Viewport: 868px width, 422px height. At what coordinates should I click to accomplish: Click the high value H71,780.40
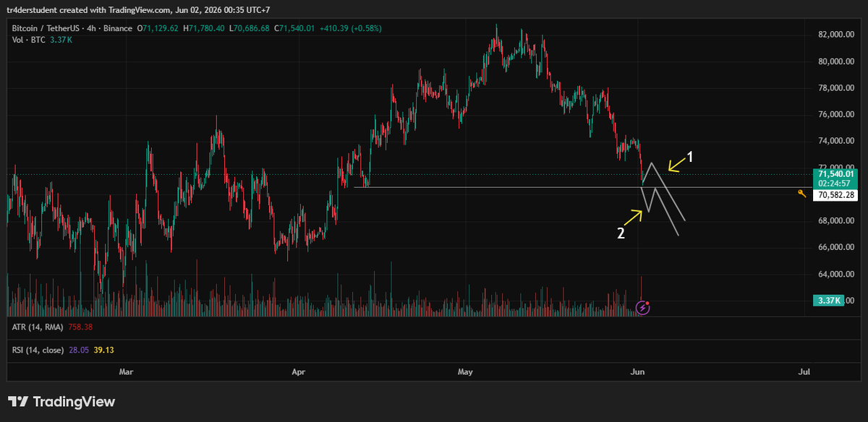204,28
